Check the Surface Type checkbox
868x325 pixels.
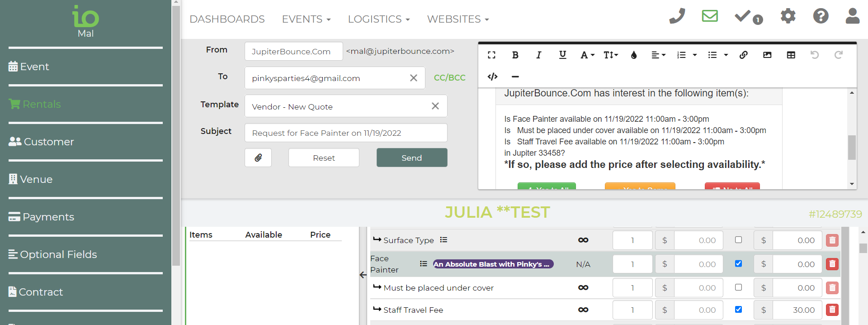pyautogui.click(x=738, y=240)
